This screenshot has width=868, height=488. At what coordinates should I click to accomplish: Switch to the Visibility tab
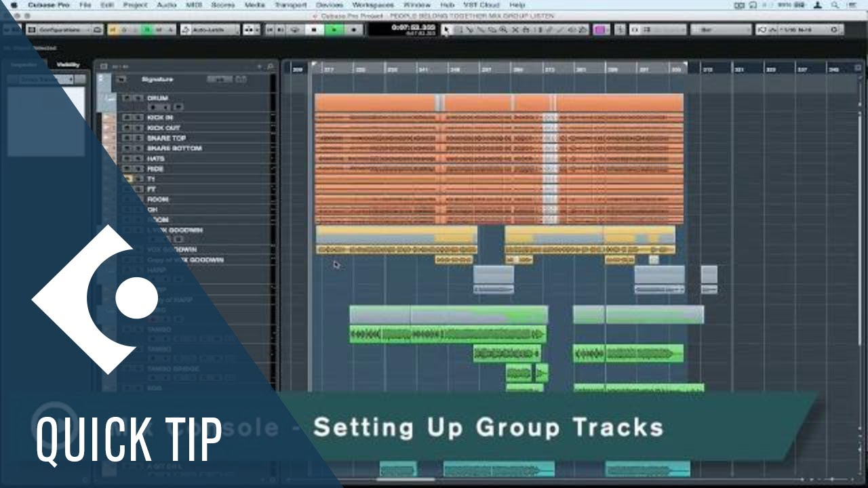pyautogui.click(x=68, y=64)
